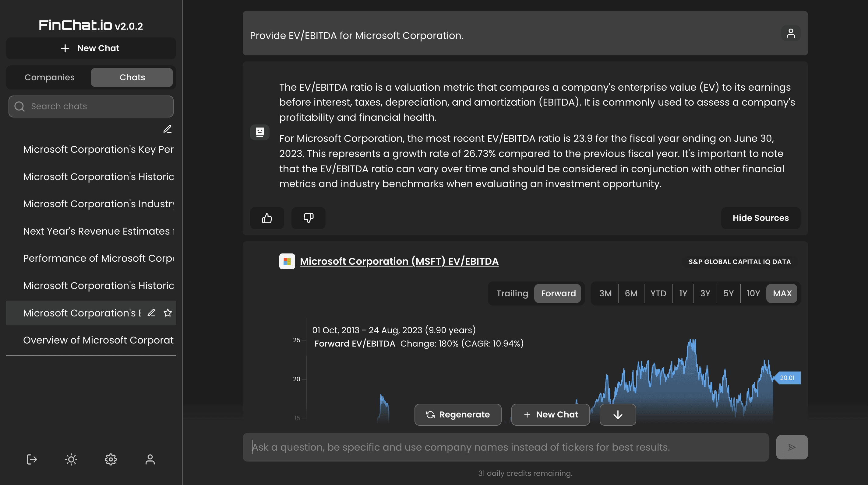The image size is (868, 485).
Task: Click the thumbs down feedback icon
Action: (x=308, y=218)
